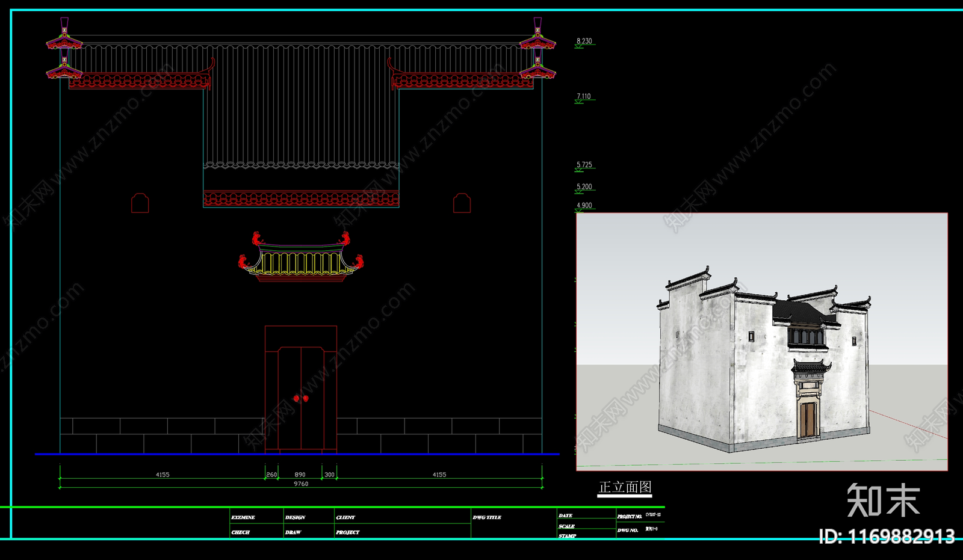Click the EXAMINE title block field
963x560 pixels.
tap(243, 517)
